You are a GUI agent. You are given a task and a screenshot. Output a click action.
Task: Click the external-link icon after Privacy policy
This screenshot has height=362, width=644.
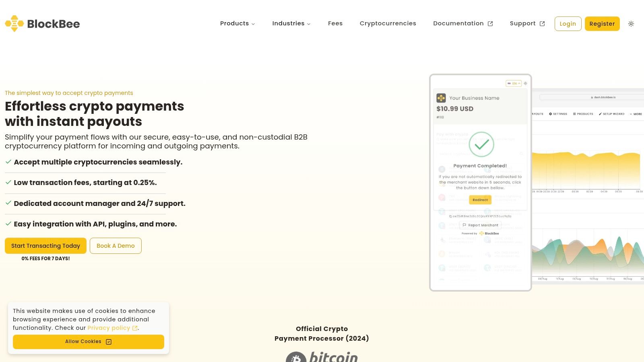click(x=135, y=328)
